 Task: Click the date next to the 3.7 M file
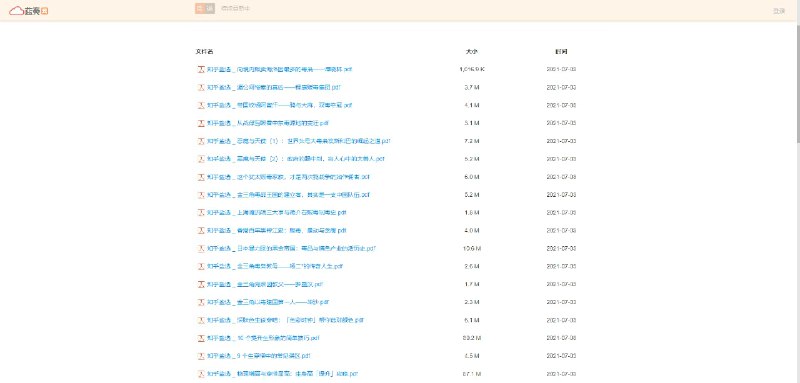[561, 87]
